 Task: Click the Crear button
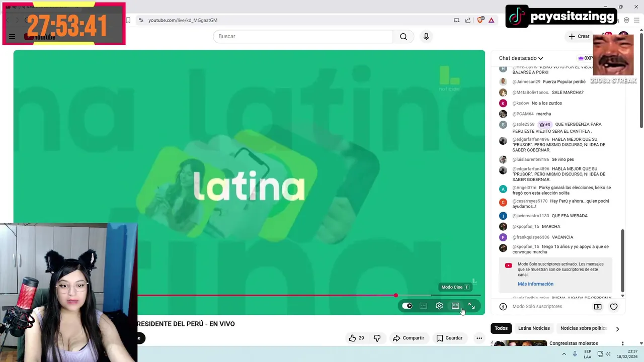[579, 36]
